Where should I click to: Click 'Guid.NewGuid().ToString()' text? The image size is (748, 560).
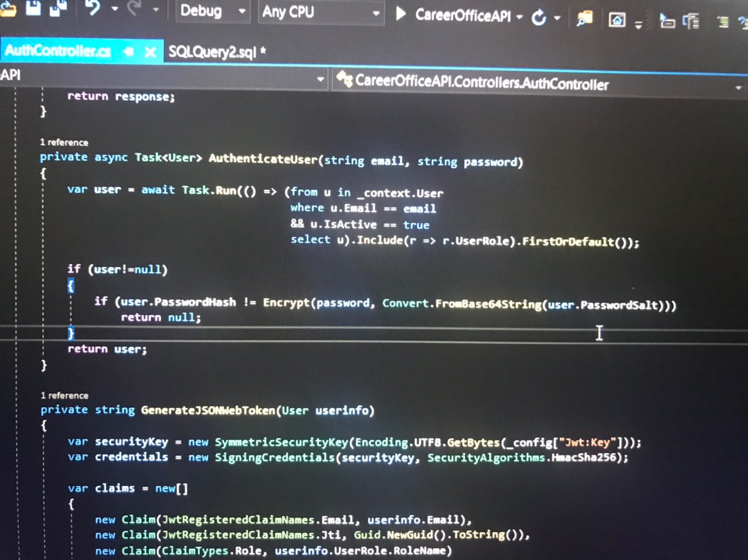438,534
